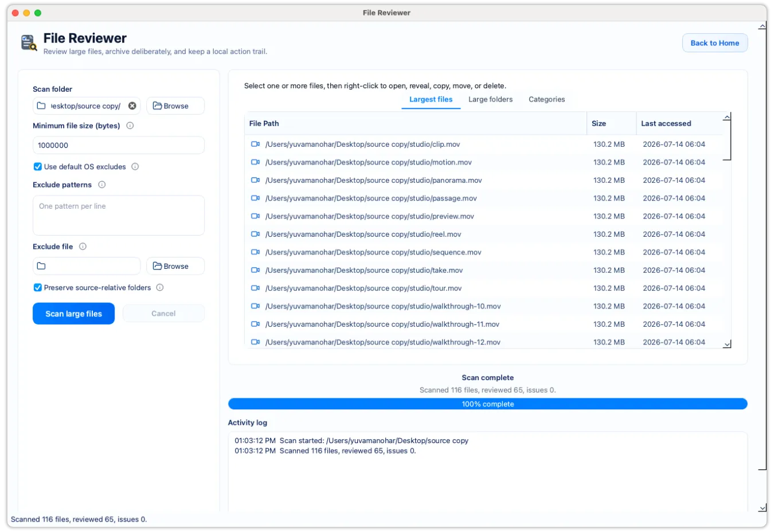Select the studio/motion.mov file path
The width and height of the screenshot is (774, 532).
[x=368, y=162]
